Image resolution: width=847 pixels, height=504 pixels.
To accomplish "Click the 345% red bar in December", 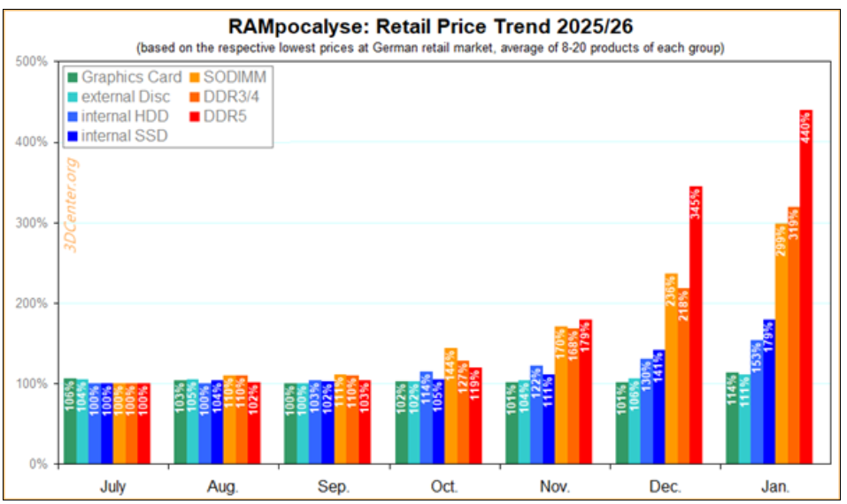I will 695,325.
